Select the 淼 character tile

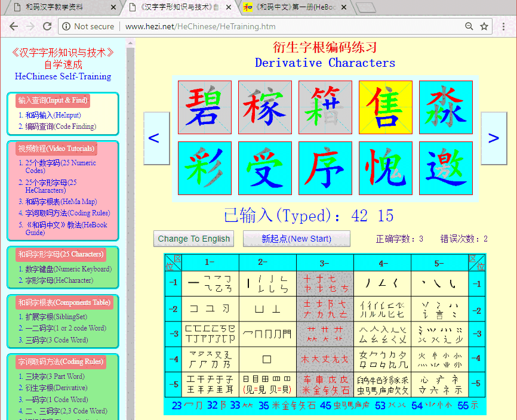coord(445,107)
